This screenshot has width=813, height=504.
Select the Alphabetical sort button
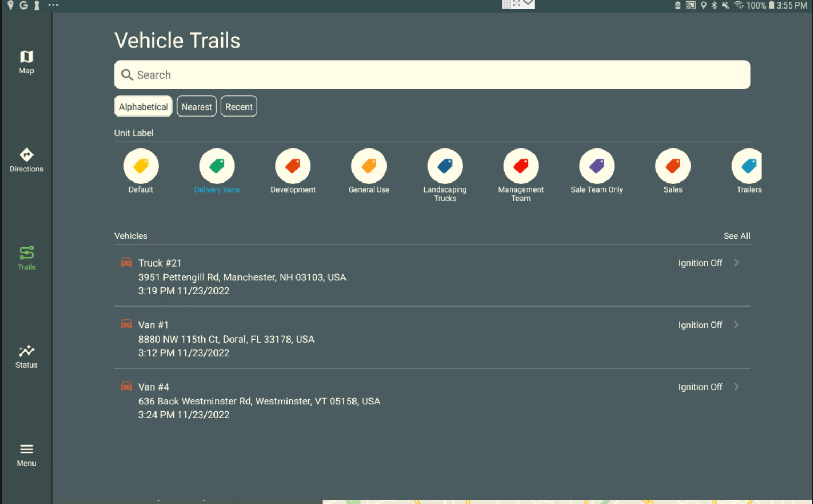143,106
